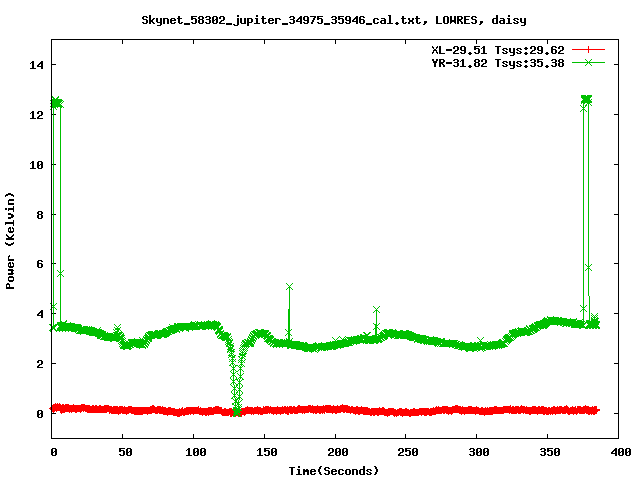Click y-axis tick label 12
Image resolution: width=640 pixels, height=480 pixels.
(x=36, y=115)
